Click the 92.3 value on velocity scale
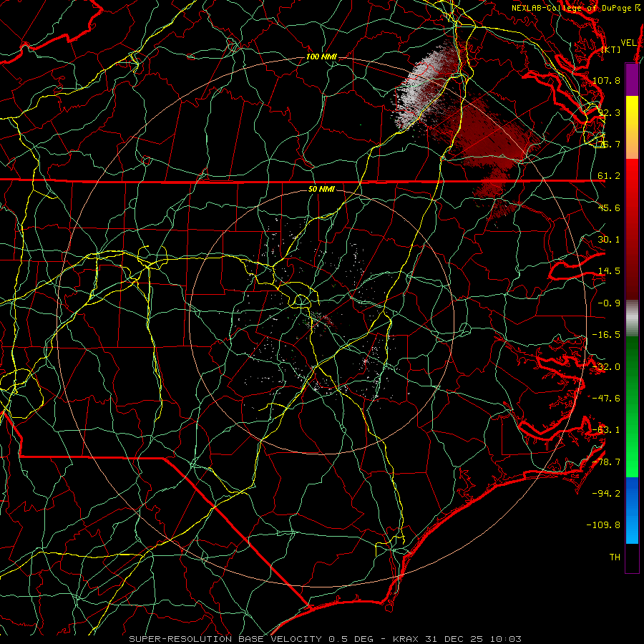The width and height of the screenshot is (644, 644). click(x=609, y=112)
